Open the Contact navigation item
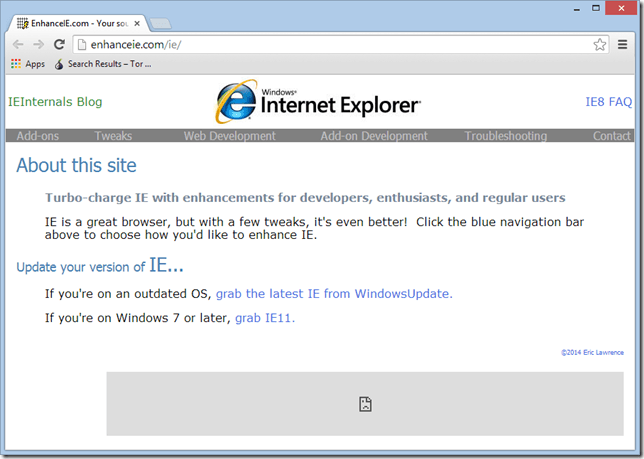 (x=612, y=136)
